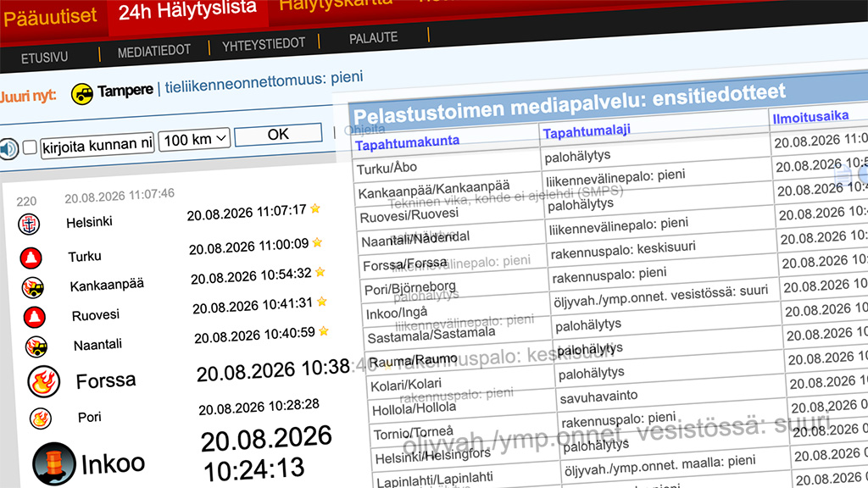This screenshot has width=868, height=488.
Task: Click the vehicle fire icon beside Kankaanpää
Action: pos(33,288)
